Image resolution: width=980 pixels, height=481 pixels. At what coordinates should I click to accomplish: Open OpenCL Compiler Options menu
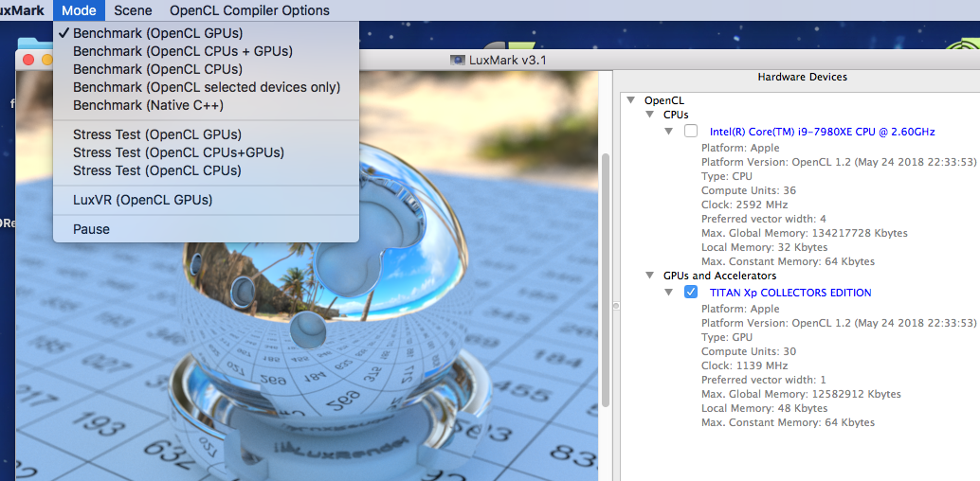point(249,10)
